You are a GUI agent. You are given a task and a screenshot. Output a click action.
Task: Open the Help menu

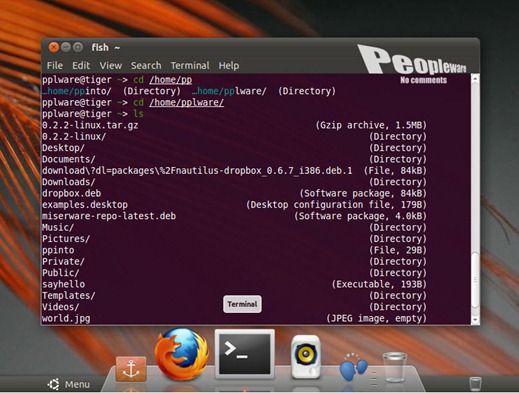click(x=229, y=66)
